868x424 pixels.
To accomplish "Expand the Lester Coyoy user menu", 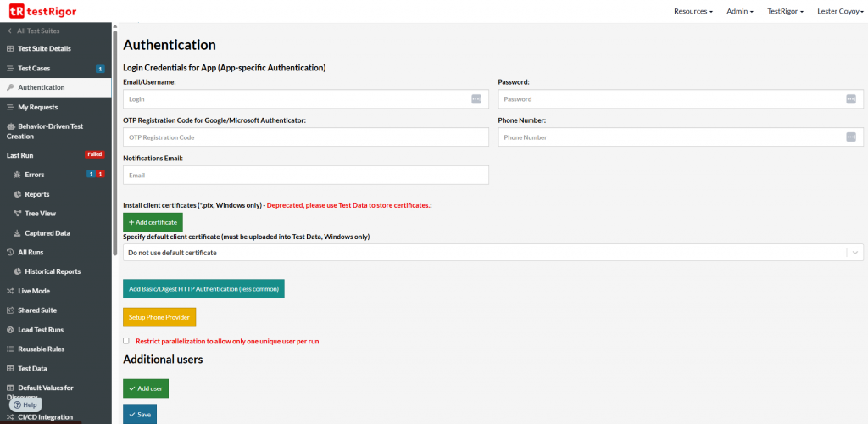I will coord(839,11).
